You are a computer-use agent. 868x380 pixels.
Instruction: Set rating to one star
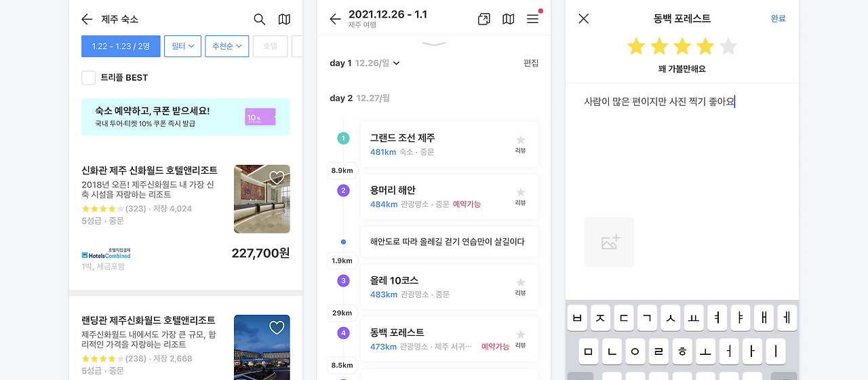[x=636, y=46]
